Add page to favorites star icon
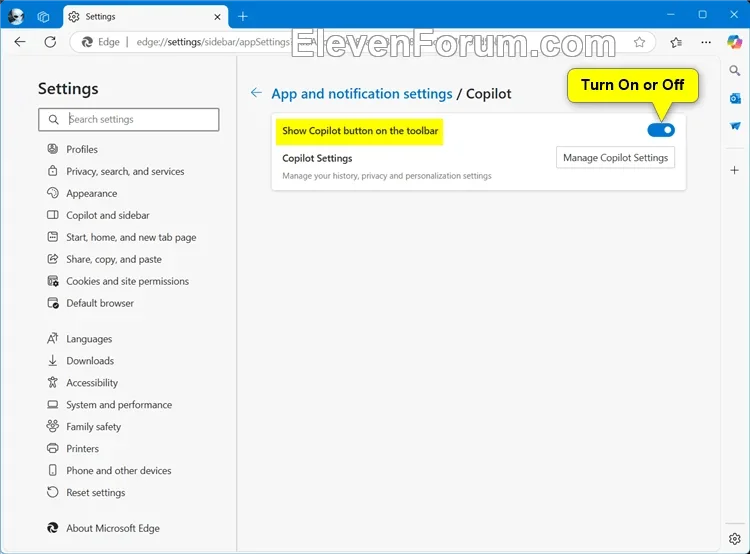This screenshot has width=750, height=554. (x=640, y=42)
